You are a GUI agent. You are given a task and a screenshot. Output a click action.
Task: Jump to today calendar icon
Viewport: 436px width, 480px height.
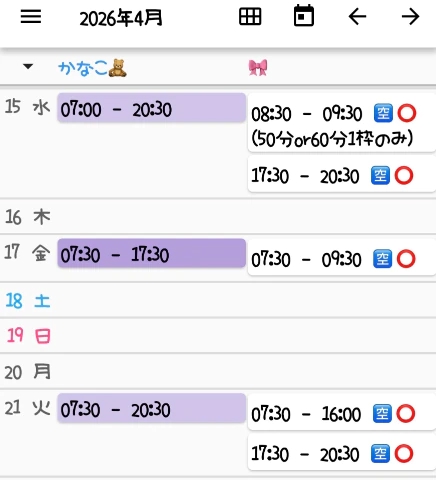tap(304, 16)
